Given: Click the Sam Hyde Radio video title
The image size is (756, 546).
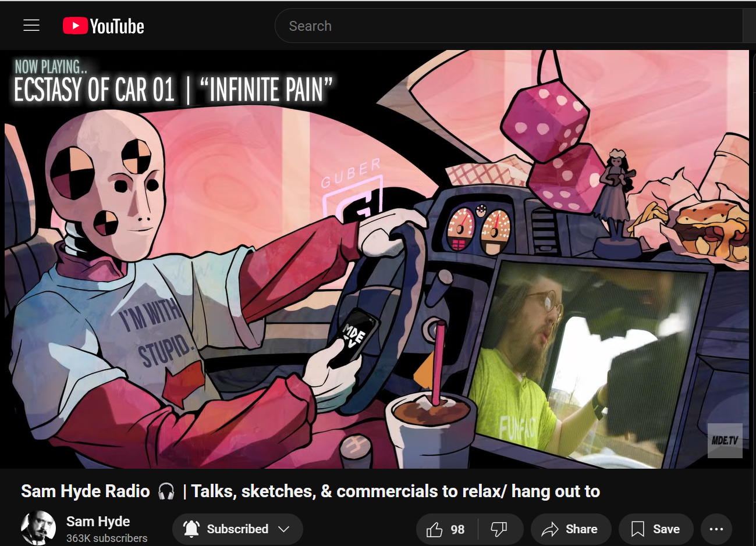Looking at the screenshot, I should click(x=310, y=491).
